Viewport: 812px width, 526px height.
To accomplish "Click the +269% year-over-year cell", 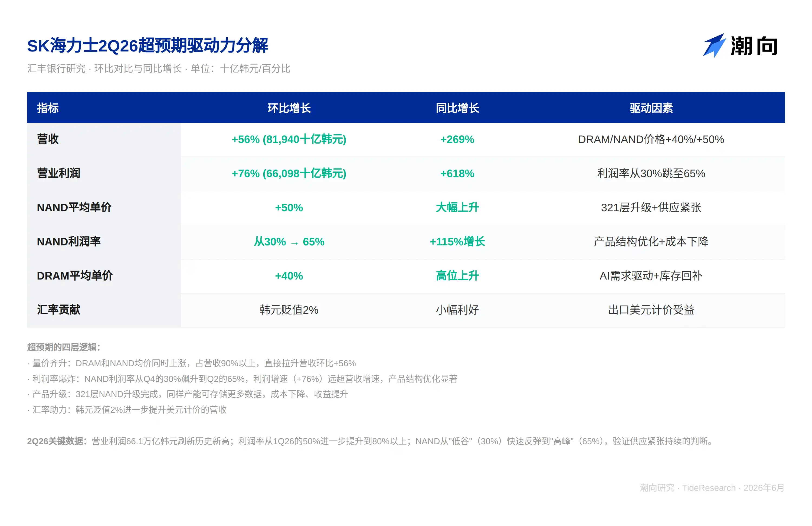I will (457, 139).
